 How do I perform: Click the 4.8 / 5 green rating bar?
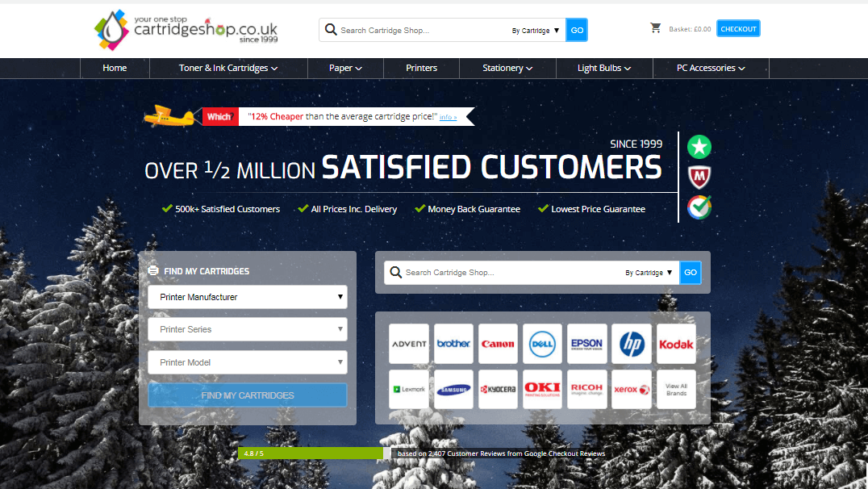pos(311,453)
